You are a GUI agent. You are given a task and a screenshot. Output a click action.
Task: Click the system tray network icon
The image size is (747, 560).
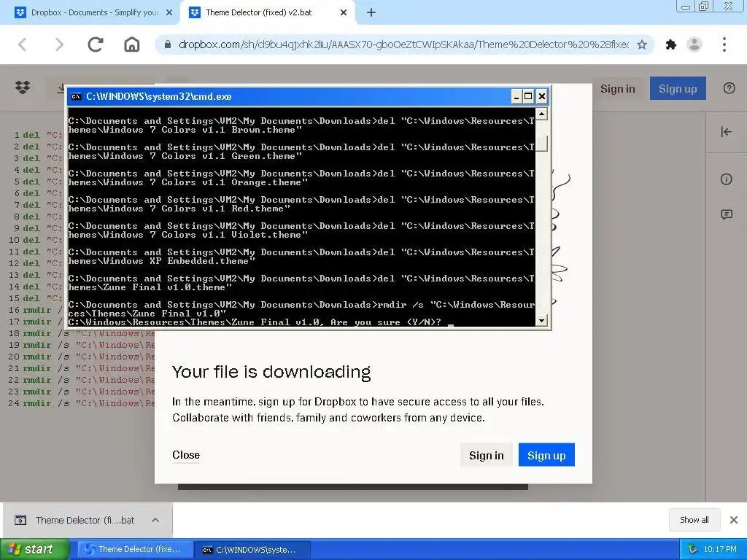tap(692, 549)
